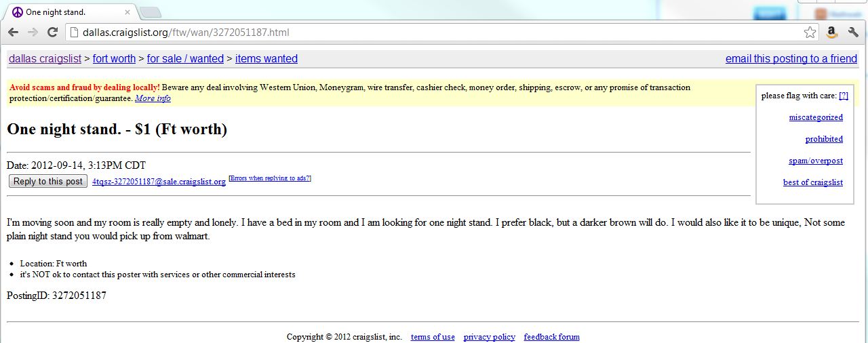Bookmark this page with the star icon

point(810,33)
